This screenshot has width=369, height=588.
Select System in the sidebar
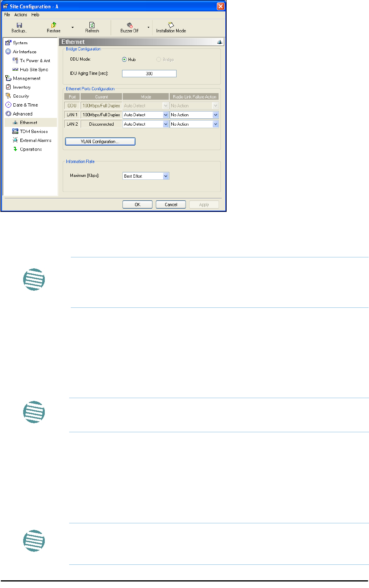pyautogui.click(x=20, y=43)
